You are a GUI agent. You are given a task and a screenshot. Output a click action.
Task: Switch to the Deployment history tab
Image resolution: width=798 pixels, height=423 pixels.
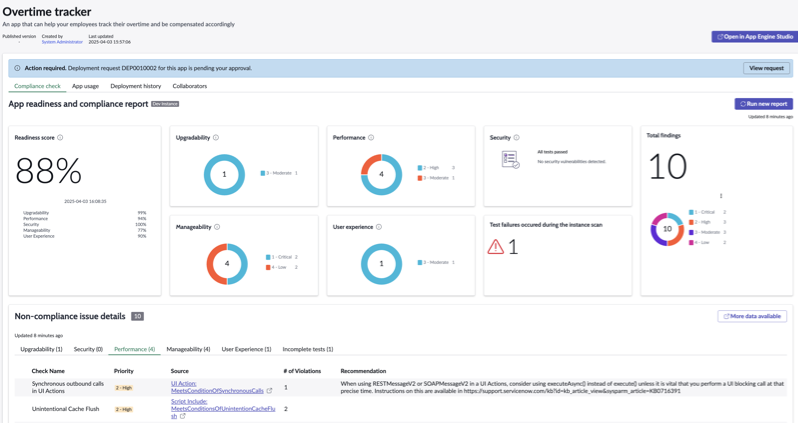coord(135,86)
